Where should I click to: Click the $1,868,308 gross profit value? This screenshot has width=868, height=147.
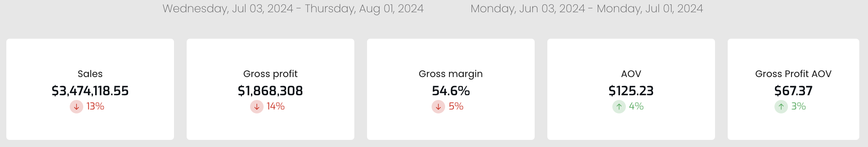click(x=270, y=91)
